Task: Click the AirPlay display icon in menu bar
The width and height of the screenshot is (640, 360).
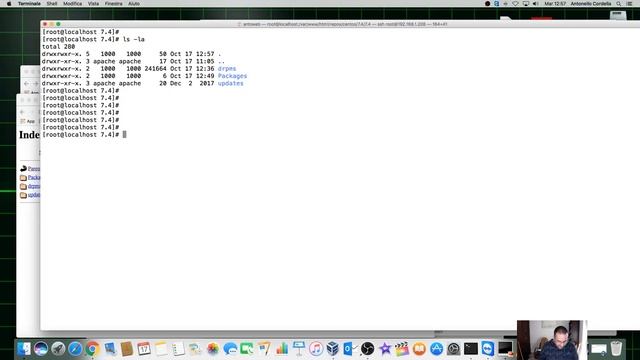Action: (526, 4)
